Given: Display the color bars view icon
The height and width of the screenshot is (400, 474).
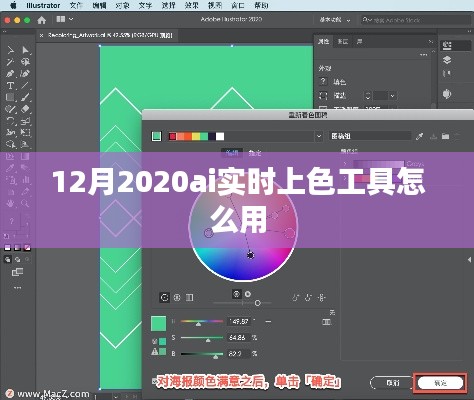Looking at the screenshot, I should tap(189, 297).
